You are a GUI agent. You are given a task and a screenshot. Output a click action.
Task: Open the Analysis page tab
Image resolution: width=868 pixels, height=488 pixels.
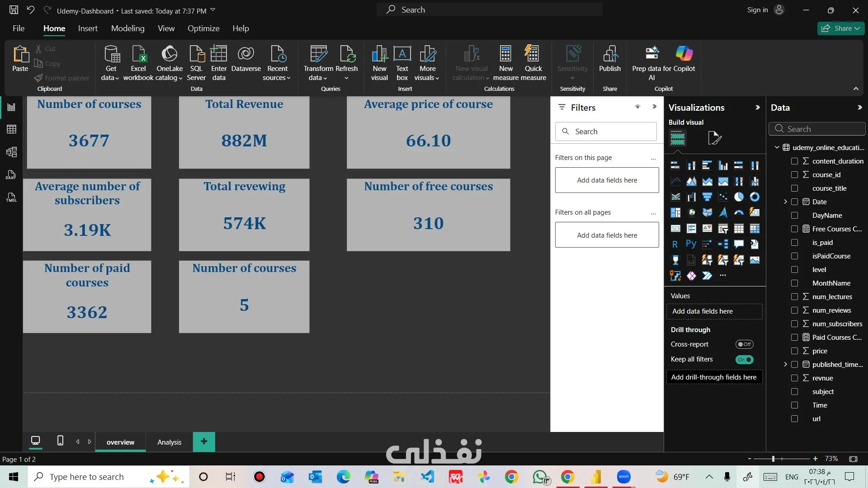170,442
